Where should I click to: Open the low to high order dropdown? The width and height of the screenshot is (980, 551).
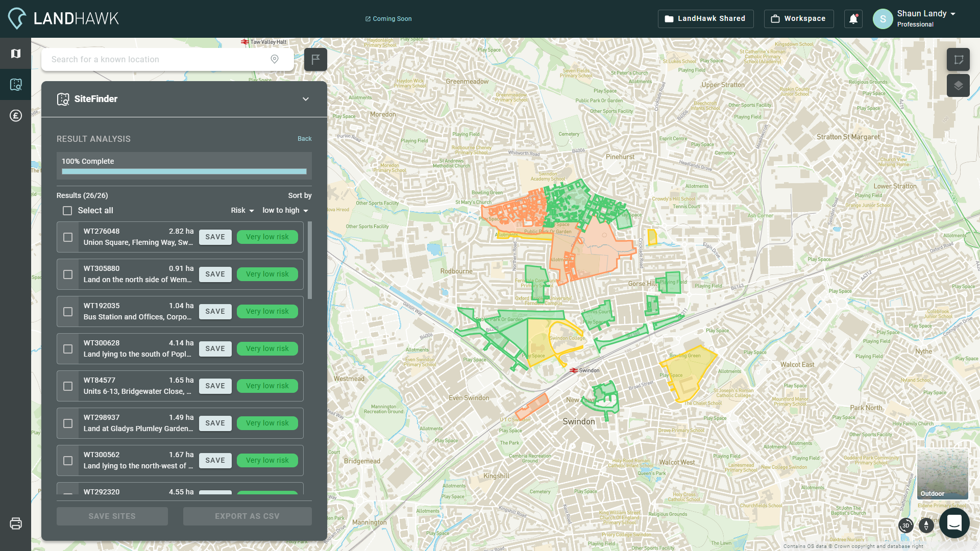click(285, 210)
